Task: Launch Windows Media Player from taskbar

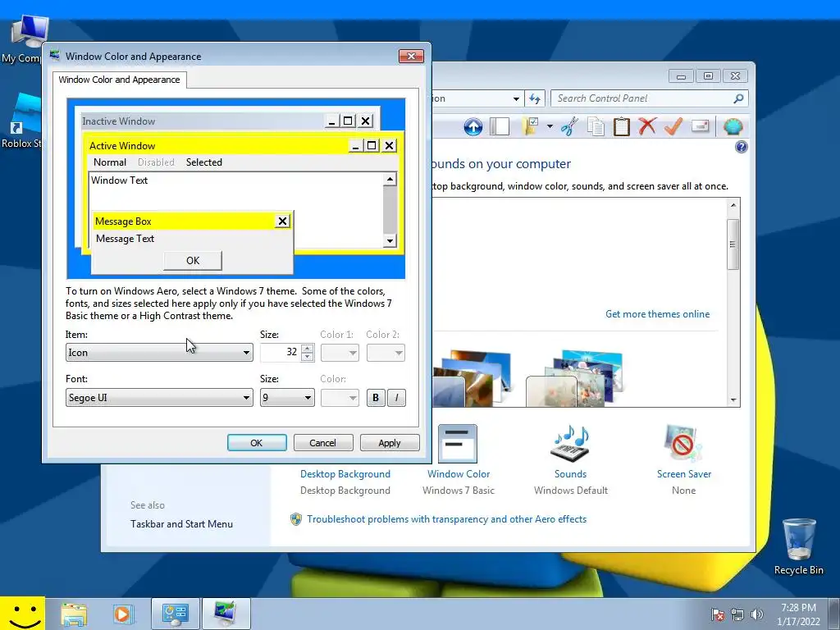Action: point(122,614)
